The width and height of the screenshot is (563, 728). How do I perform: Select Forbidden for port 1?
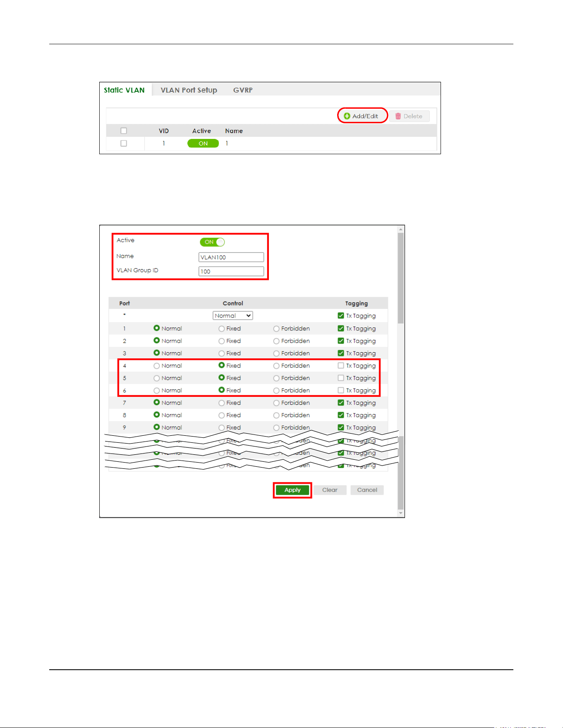click(x=276, y=329)
